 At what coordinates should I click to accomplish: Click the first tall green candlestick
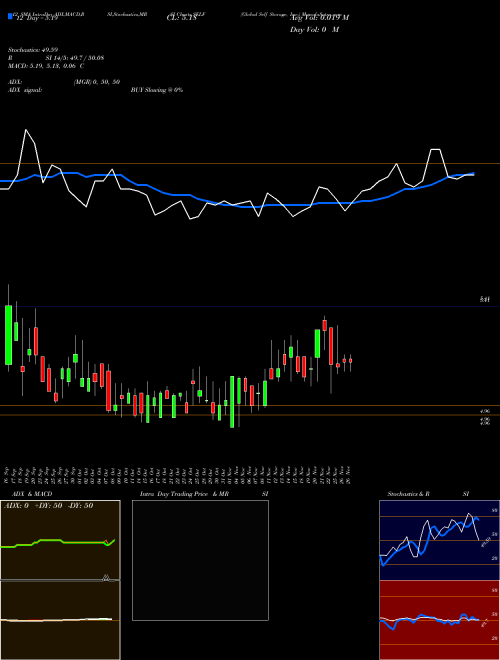point(8,335)
